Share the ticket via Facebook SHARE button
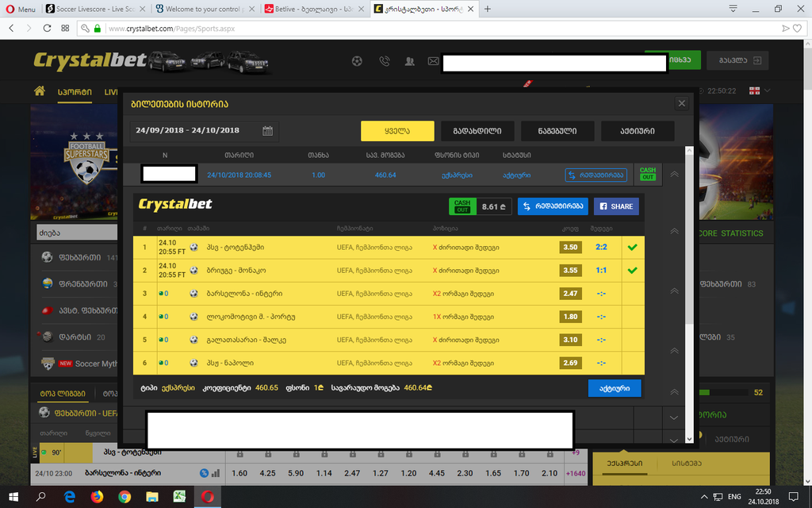 click(x=616, y=206)
